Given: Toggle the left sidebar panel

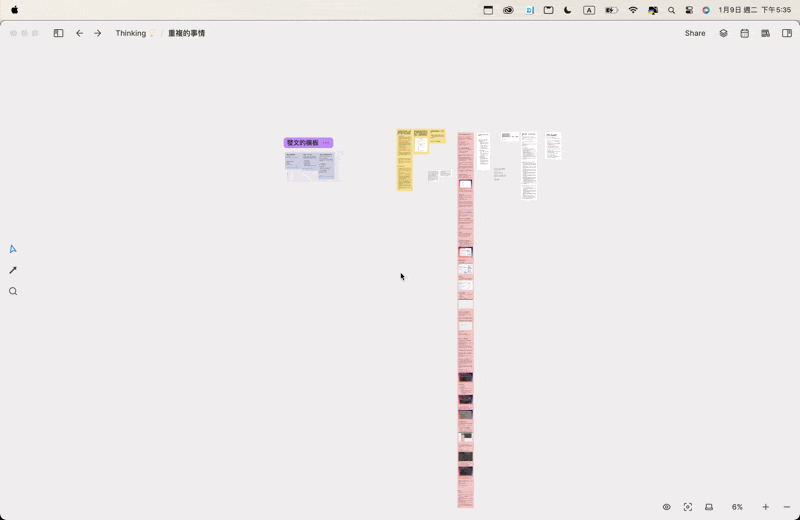Looking at the screenshot, I should coord(58,33).
